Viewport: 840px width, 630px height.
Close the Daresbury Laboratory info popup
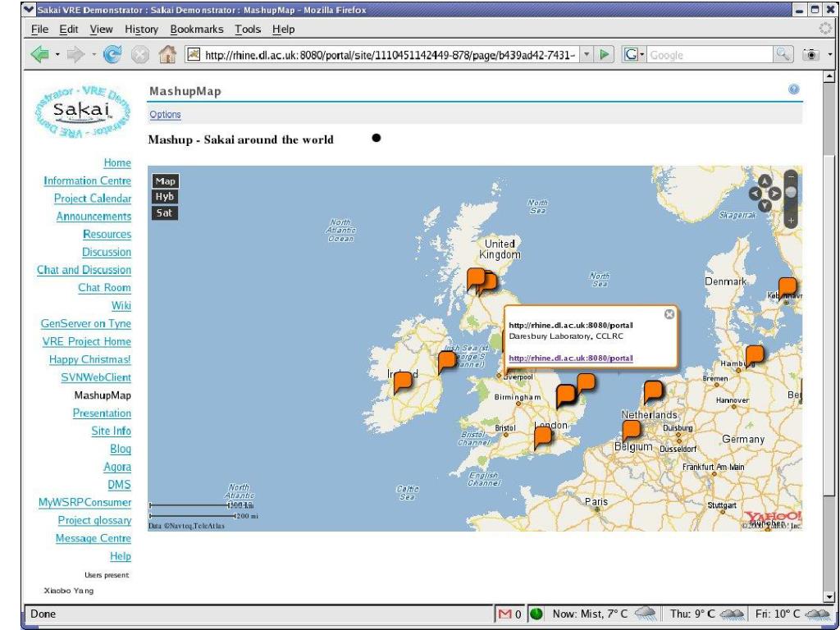[669, 314]
